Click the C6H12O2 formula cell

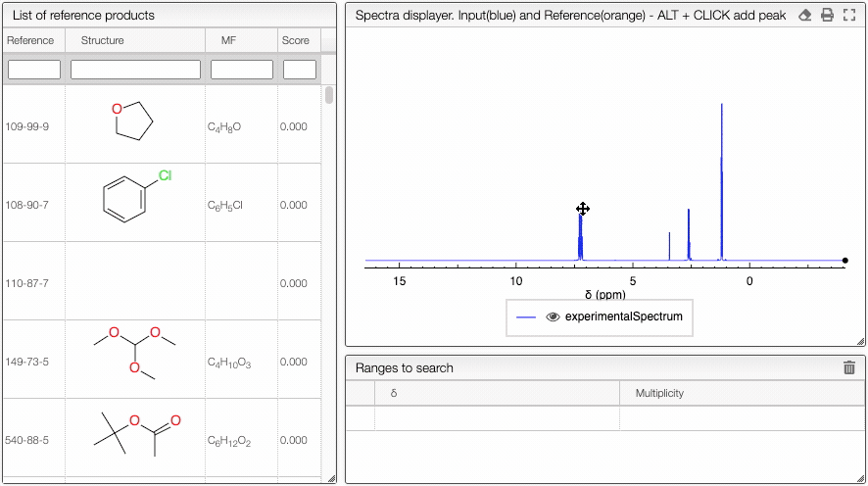[x=229, y=441]
